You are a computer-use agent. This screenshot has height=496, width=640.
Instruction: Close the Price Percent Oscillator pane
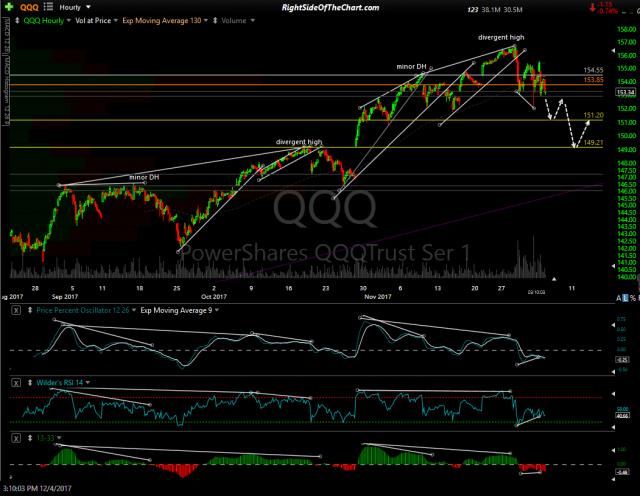click(x=16, y=310)
